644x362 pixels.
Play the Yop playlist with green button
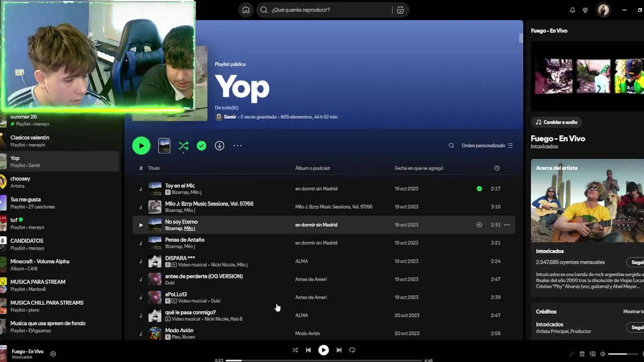[141, 146]
